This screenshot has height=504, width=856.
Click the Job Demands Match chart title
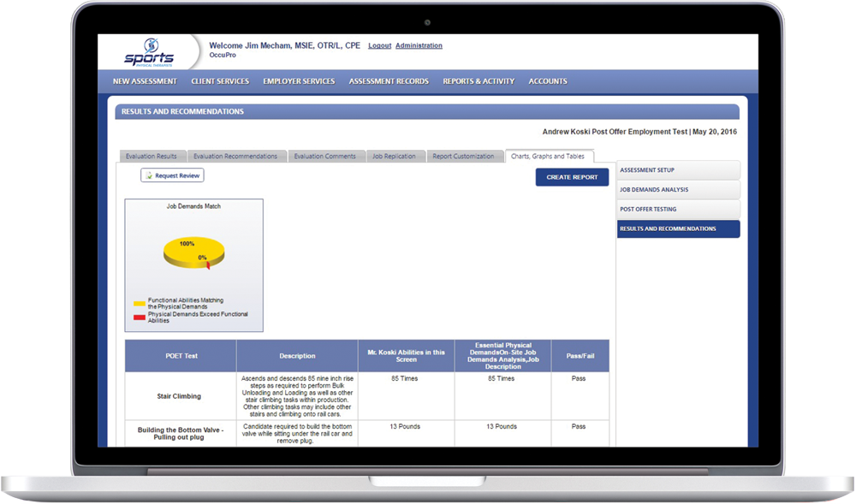tap(193, 206)
